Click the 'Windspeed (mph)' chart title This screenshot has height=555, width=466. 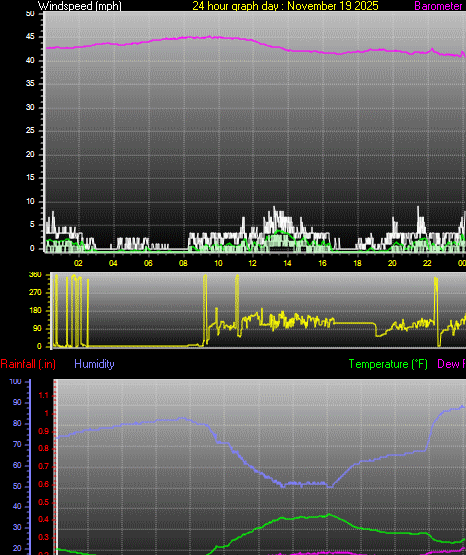pyautogui.click(x=80, y=6)
